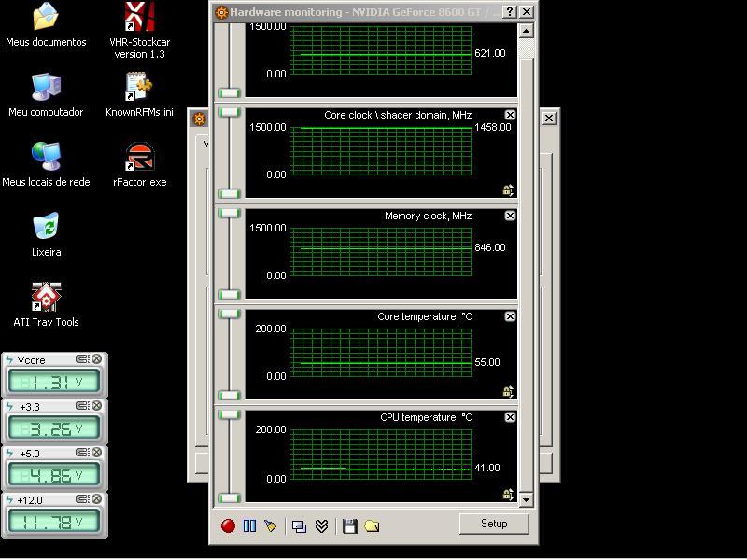
Task: Click the scroll down arrow in the hardware monitoring window
Action: click(x=526, y=499)
